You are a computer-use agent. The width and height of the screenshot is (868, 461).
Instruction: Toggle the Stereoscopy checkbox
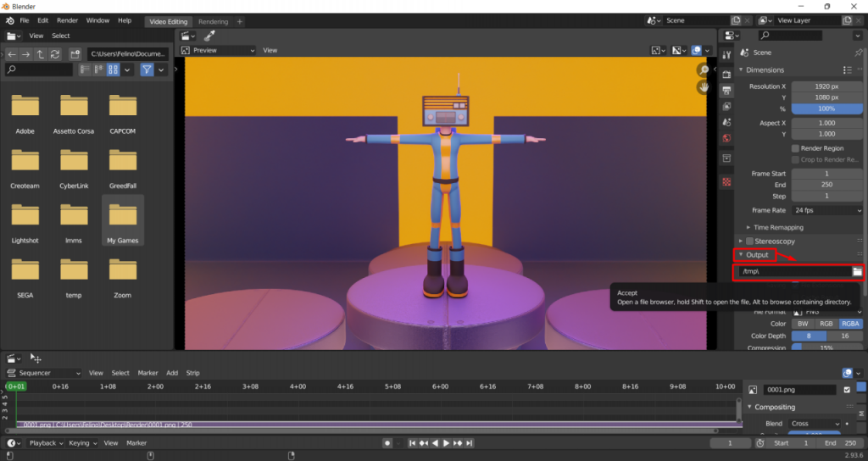[748, 242]
